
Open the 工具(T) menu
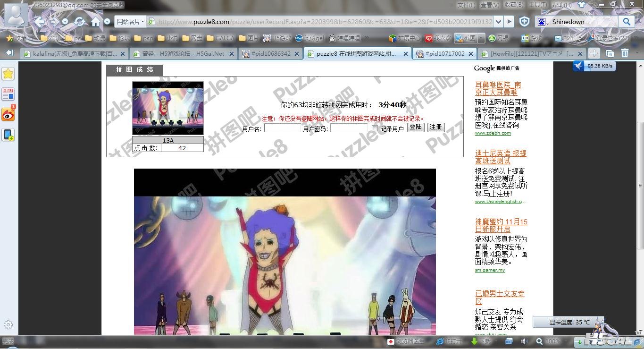(537, 5)
